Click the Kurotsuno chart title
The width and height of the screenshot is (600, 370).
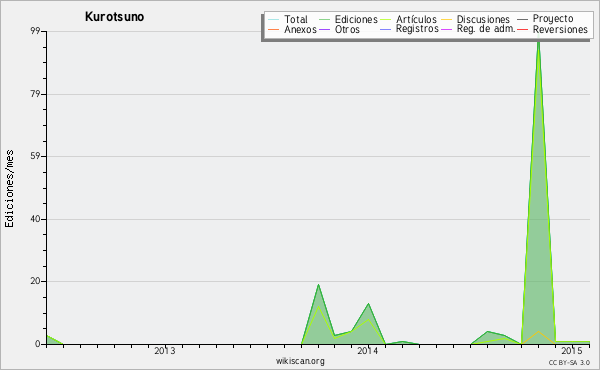[x=114, y=17]
